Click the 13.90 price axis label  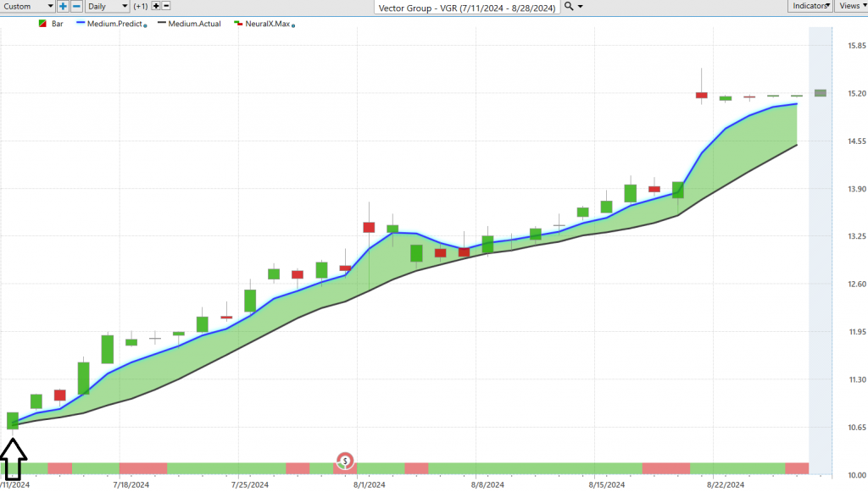857,189
